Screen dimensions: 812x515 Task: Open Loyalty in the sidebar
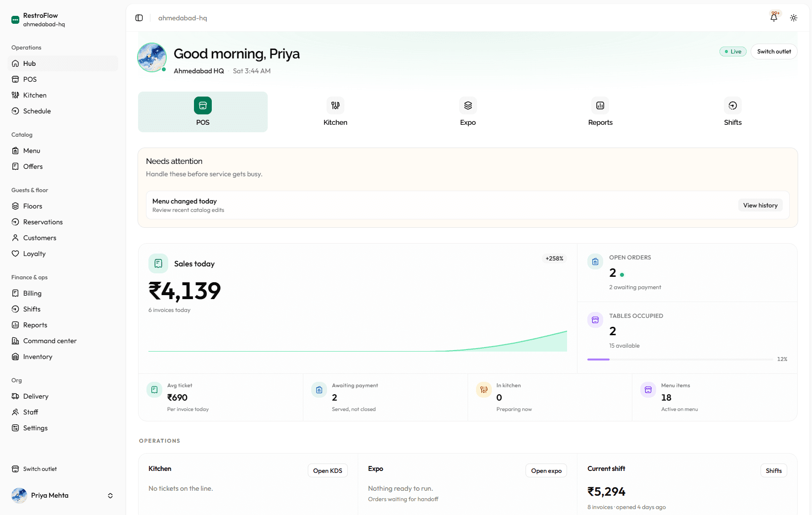[x=63, y=254]
